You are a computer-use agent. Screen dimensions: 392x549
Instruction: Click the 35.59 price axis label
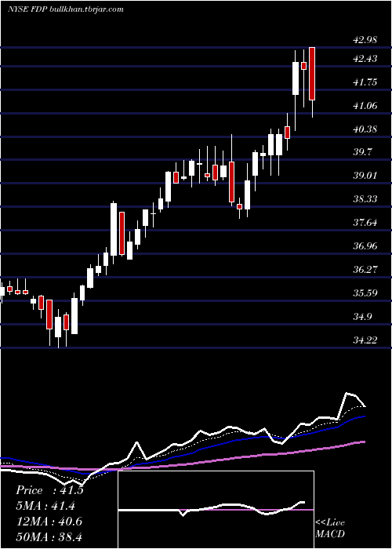click(365, 293)
